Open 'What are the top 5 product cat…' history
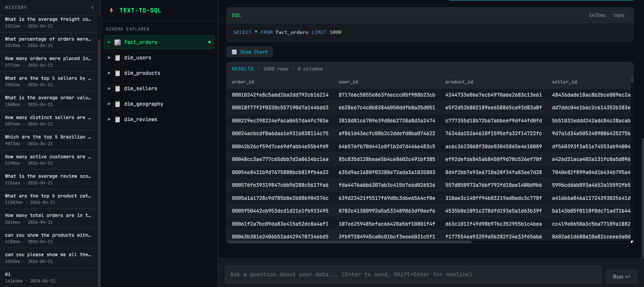 click(x=49, y=199)
